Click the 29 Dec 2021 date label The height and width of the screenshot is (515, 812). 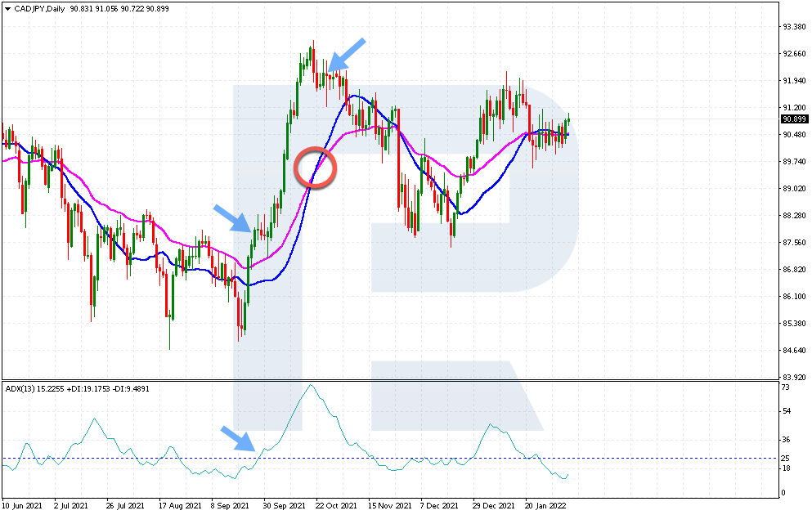click(493, 506)
